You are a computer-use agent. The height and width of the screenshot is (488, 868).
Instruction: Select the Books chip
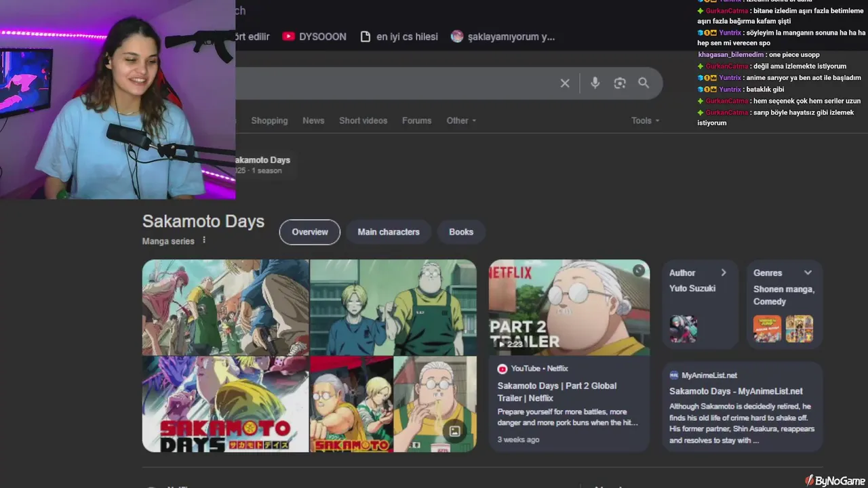point(461,232)
